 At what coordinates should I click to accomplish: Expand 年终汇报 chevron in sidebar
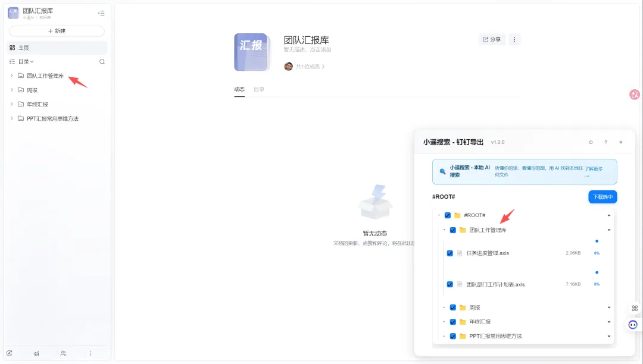point(11,105)
